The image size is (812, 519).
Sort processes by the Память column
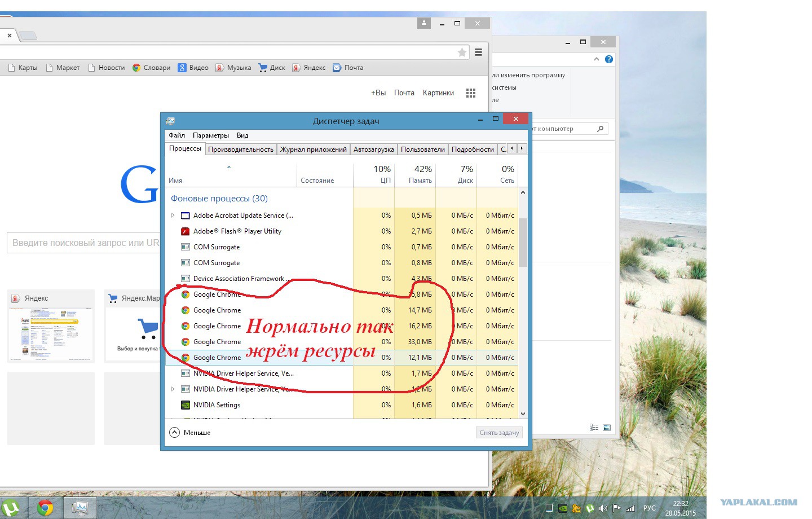coord(415,174)
